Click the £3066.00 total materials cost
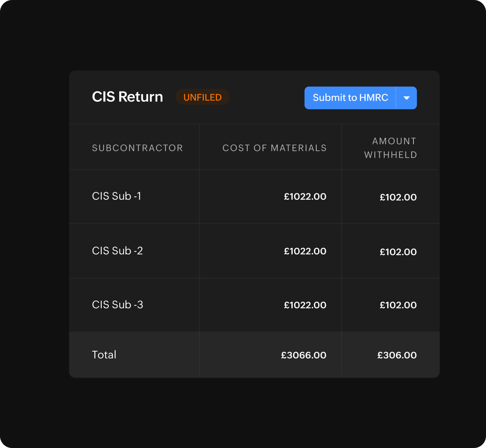 tap(303, 355)
